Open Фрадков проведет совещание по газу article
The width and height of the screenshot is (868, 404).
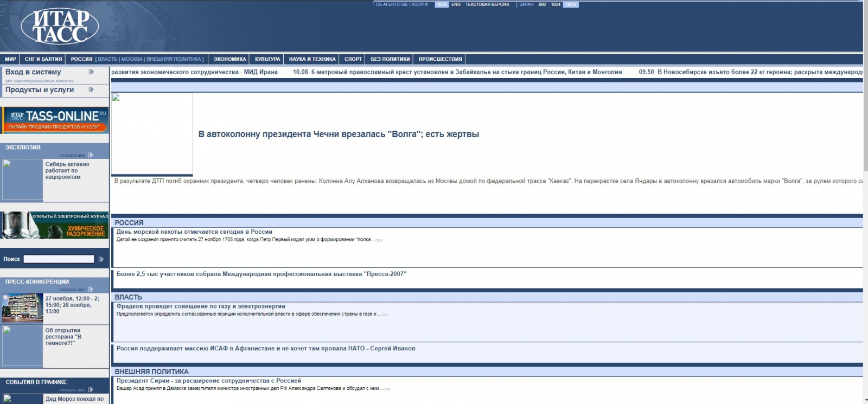pyautogui.click(x=201, y=306)
